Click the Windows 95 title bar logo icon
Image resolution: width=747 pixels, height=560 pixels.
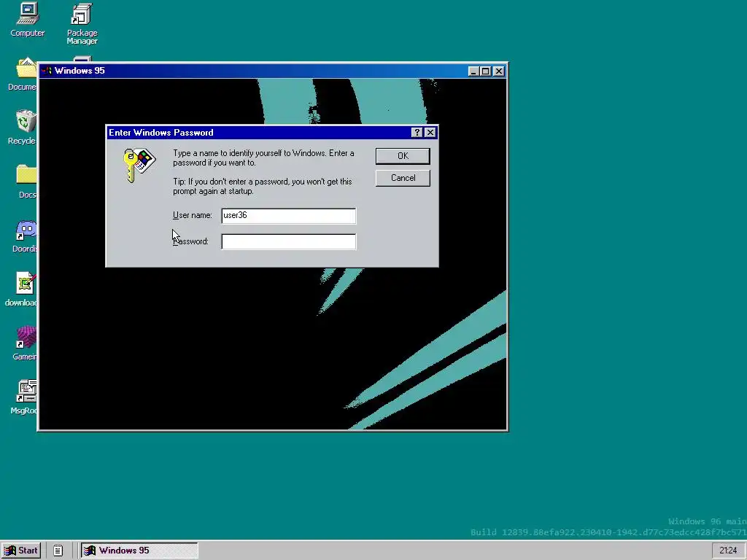(46, 71)
